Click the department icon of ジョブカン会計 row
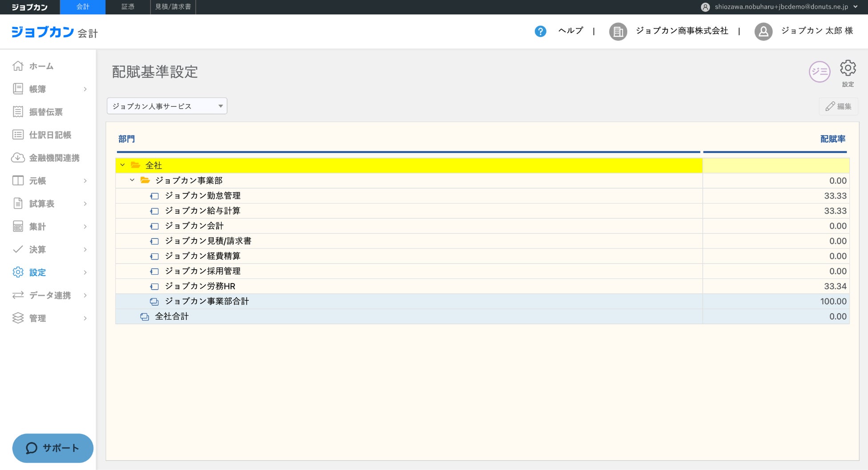 coord(154,226)
